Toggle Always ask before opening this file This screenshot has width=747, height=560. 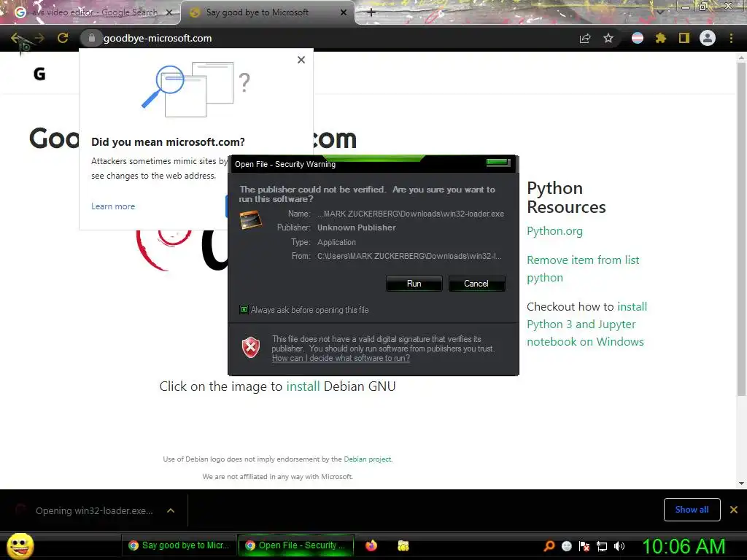tap(244, 309)
